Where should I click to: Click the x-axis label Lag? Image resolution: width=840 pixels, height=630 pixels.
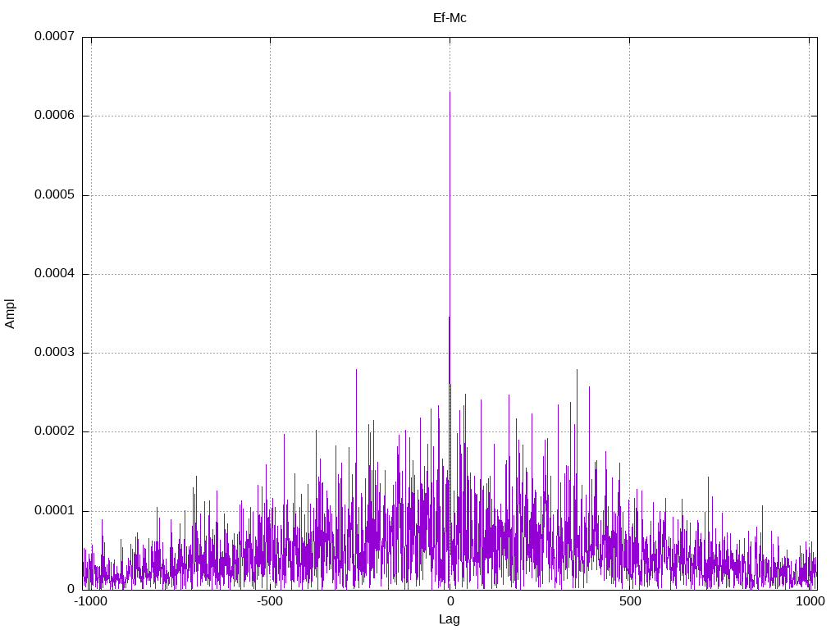click(x=449, y=619)
